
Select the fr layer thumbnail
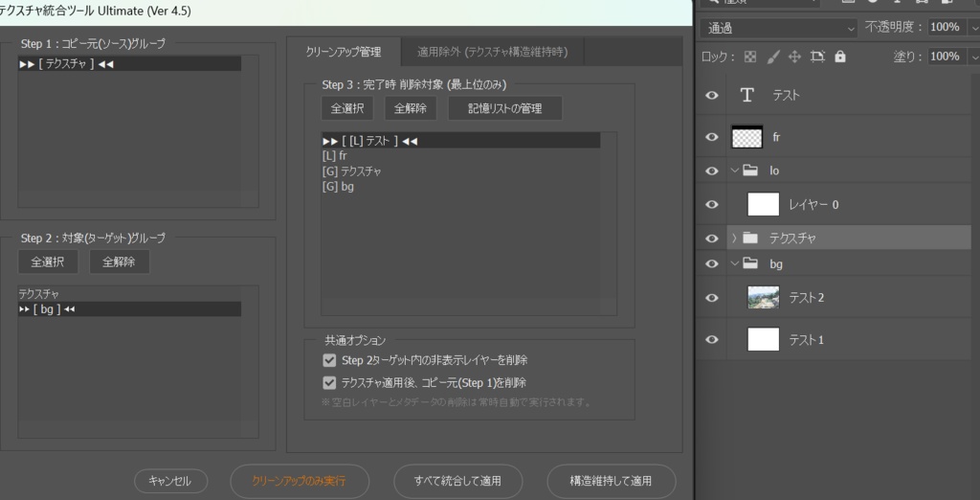[746, 136]
